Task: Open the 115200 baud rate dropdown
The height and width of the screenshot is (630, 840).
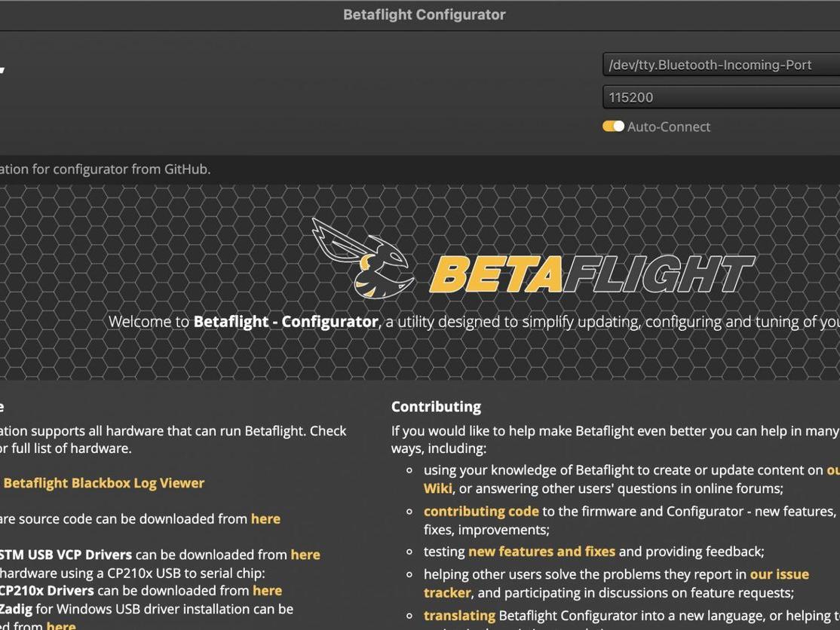Action: tap(721, 97)
